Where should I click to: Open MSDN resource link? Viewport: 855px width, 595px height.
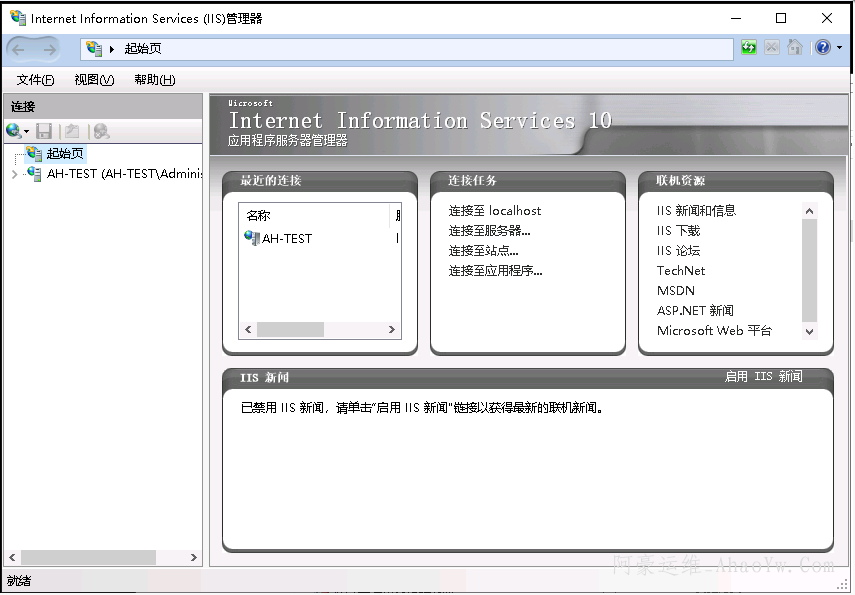[676, 291]
